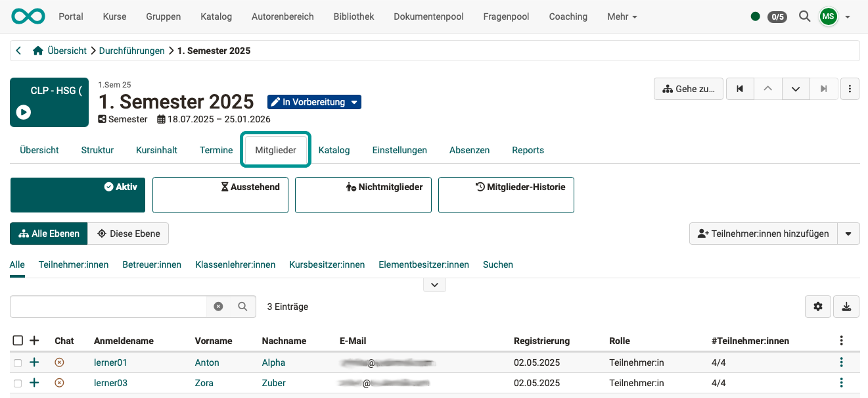Screen dimensions: 868x398
Task: Check the select-all checkbox in the table header
Action: click(18, 340)
